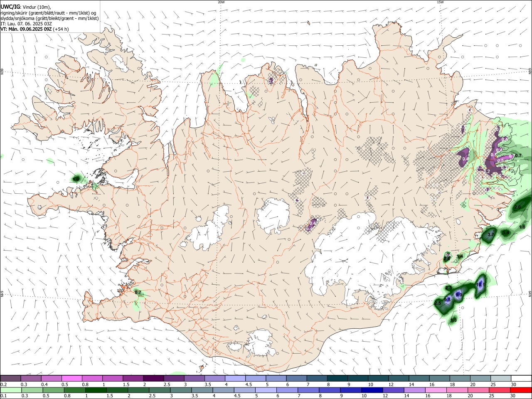
Task: Click the 0.2 snowfall value in the Eastfjords
Action: tap(487, 171)
